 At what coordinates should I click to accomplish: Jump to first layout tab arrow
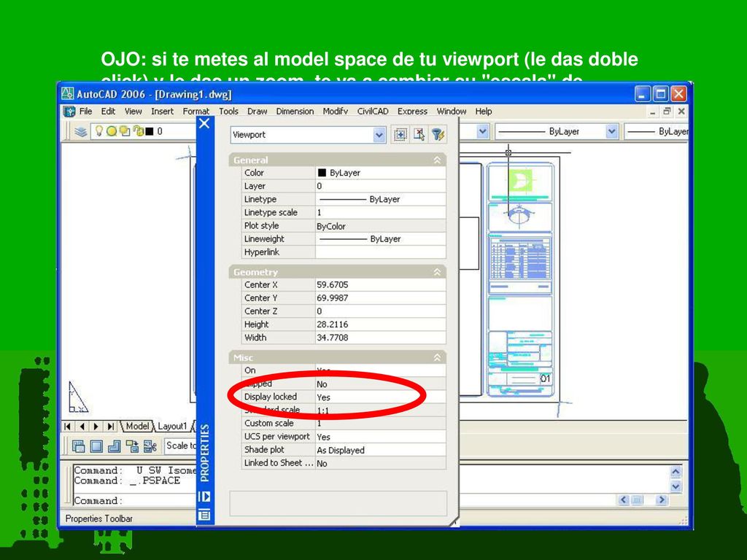[x=68, y=427]
